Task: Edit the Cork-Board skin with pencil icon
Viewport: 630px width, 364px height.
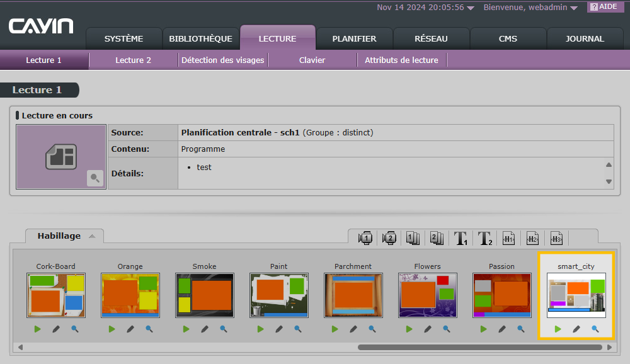Action: (56, 329)
